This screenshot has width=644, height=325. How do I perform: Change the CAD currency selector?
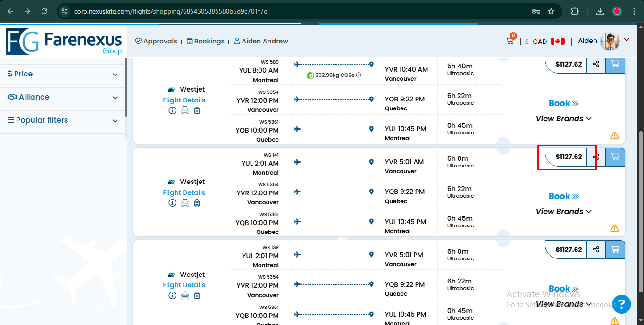pyautogui.click(x=540, y=42)
